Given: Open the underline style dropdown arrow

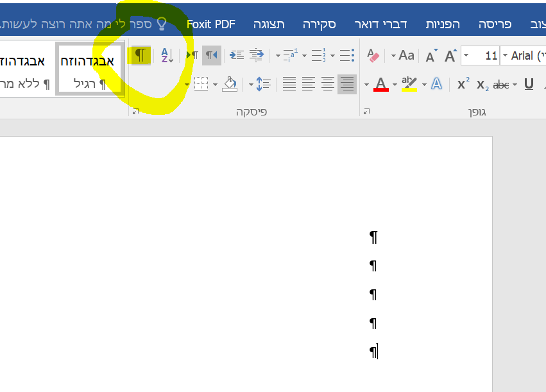Looking at the screenshot, I should [x=515, y=85].
